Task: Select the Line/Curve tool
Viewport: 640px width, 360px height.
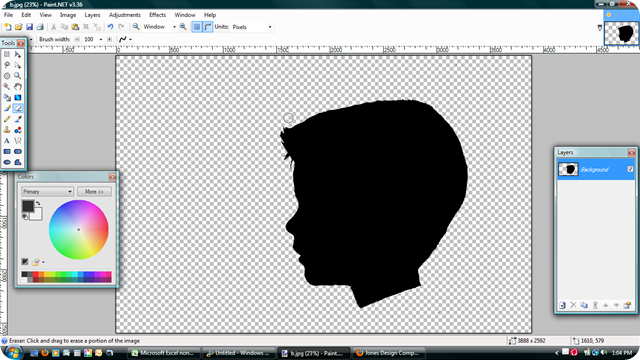Action: 18,141
